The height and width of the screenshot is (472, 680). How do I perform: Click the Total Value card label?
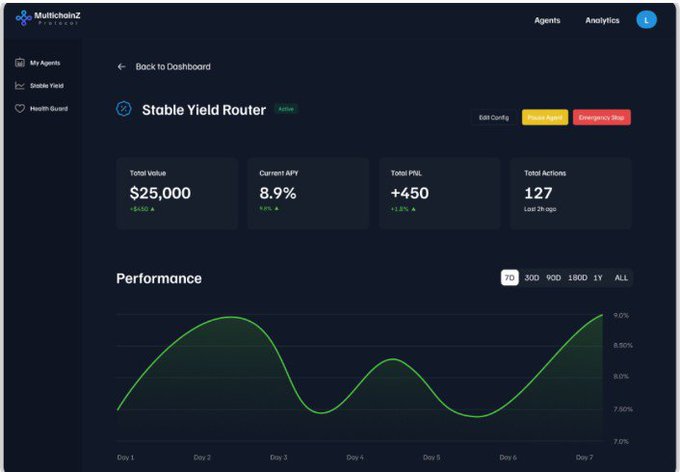click(x=147, y=173)
